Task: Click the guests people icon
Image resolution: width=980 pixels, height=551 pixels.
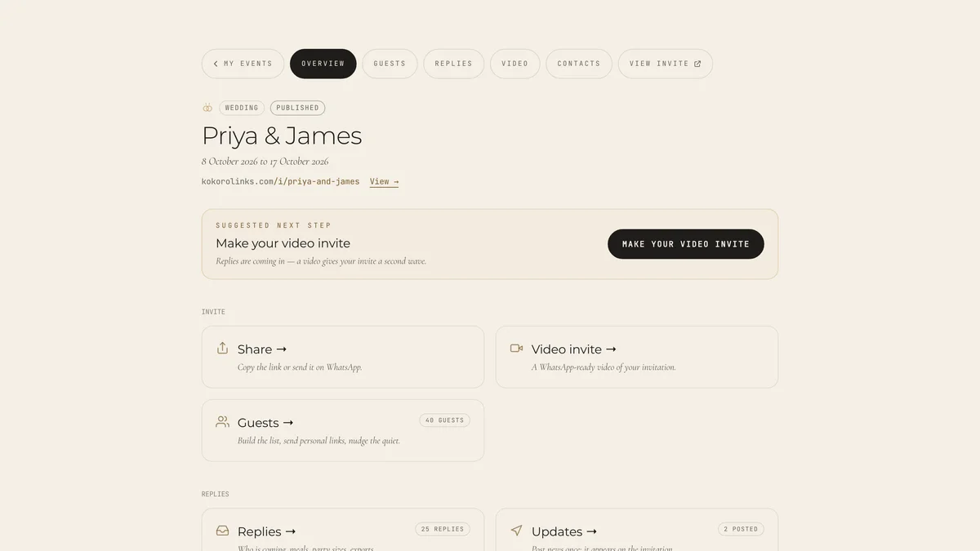Action: 222,422
